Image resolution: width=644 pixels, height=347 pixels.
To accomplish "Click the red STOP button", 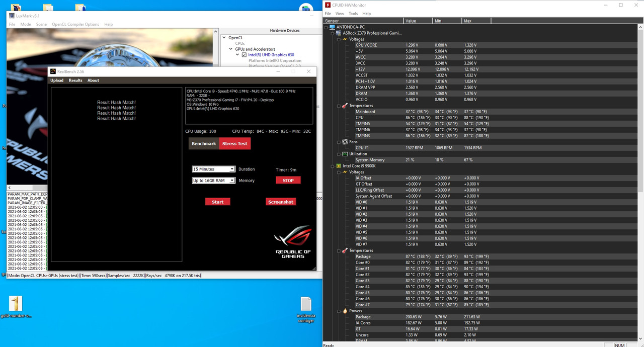I will pos(288,180).
